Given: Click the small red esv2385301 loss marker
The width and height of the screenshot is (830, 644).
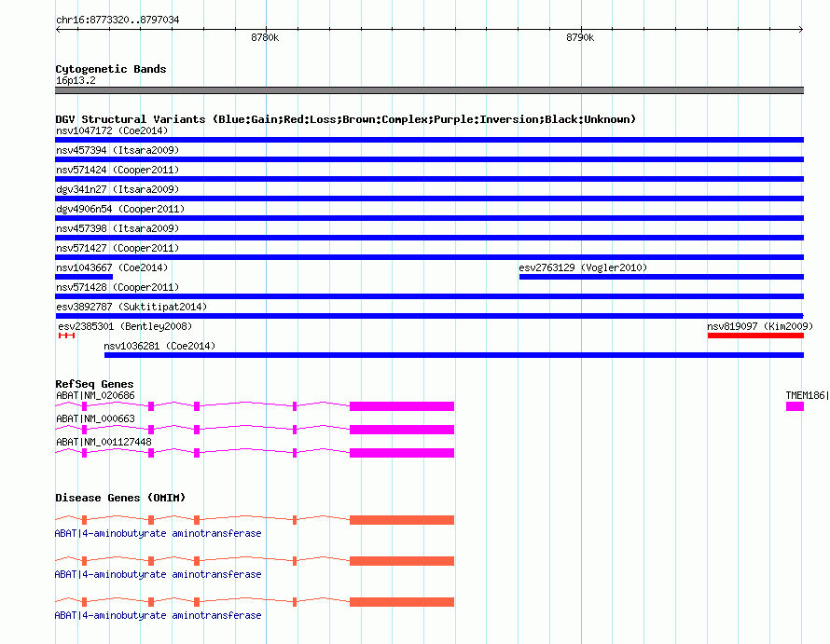Looking at the screenshot, I should [67, 336].
